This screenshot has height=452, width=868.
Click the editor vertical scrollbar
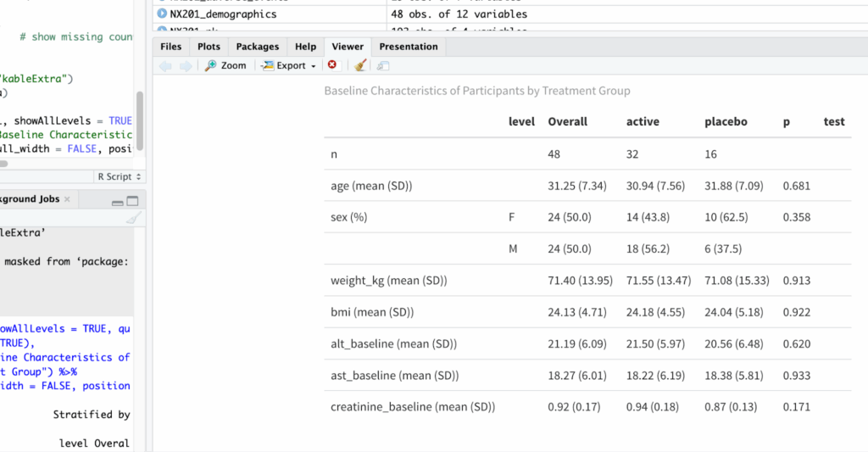pos(140,121)
